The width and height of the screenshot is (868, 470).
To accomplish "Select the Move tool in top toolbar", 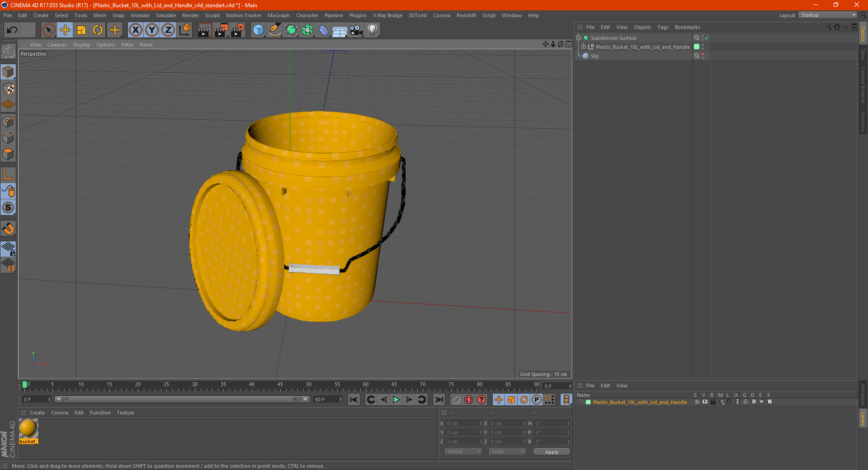I will (65, 30).
